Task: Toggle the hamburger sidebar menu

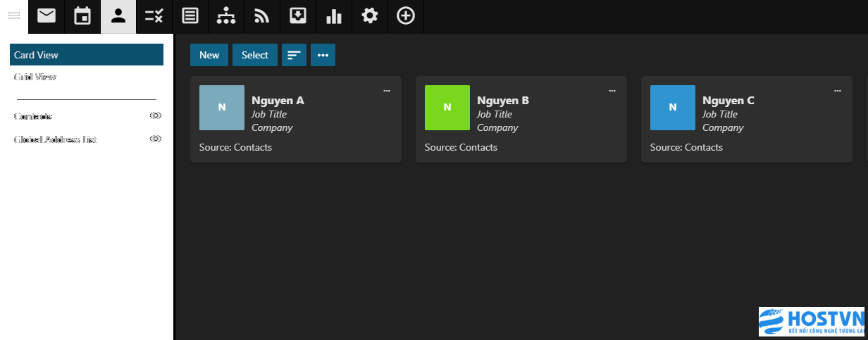Action: [x=13, y=15]
